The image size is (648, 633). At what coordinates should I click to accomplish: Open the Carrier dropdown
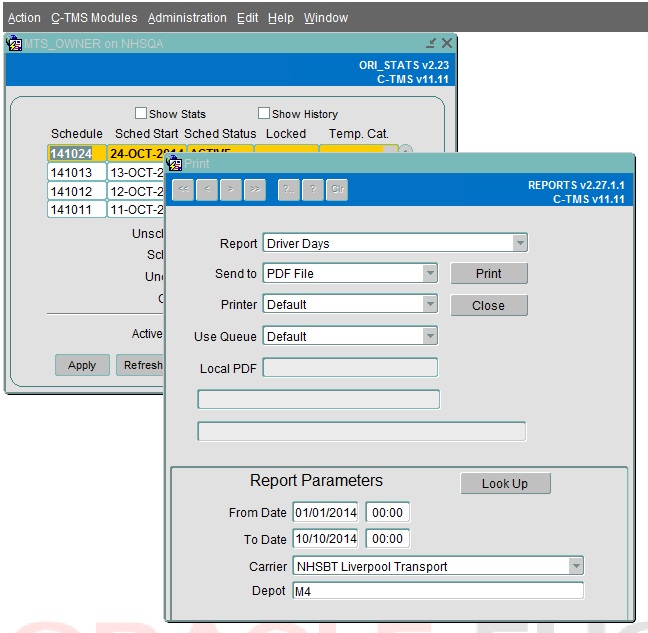(576, 566)
